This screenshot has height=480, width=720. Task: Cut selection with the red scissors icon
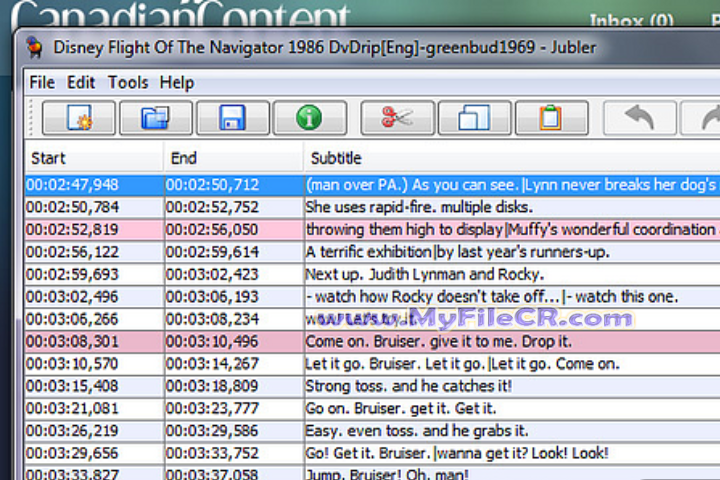click(x=397, y=118)
